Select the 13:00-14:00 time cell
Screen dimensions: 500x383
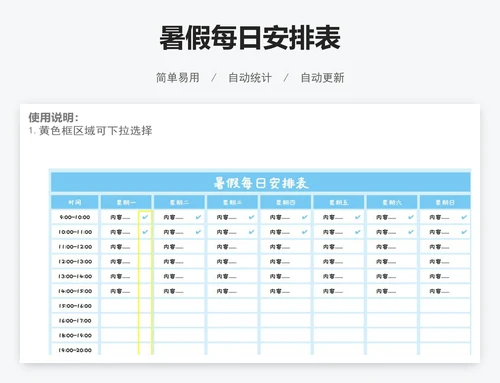[x=75, y=276]
